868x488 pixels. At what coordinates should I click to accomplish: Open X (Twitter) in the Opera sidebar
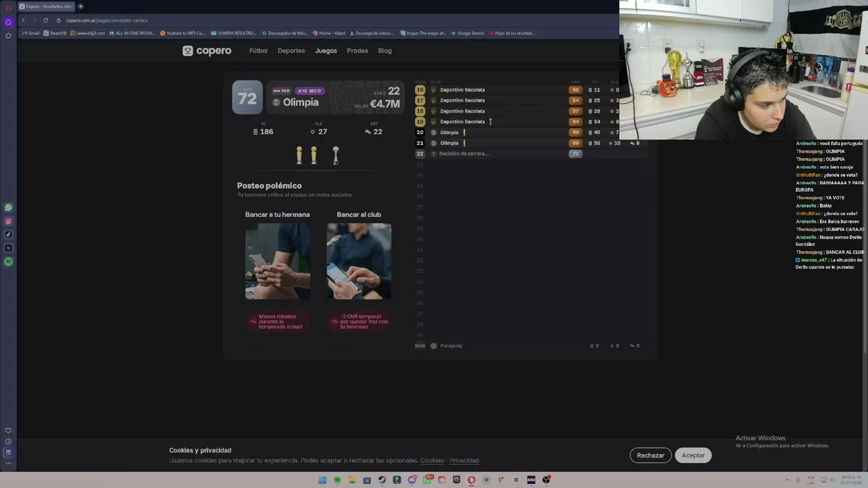[x=8, y=248]
